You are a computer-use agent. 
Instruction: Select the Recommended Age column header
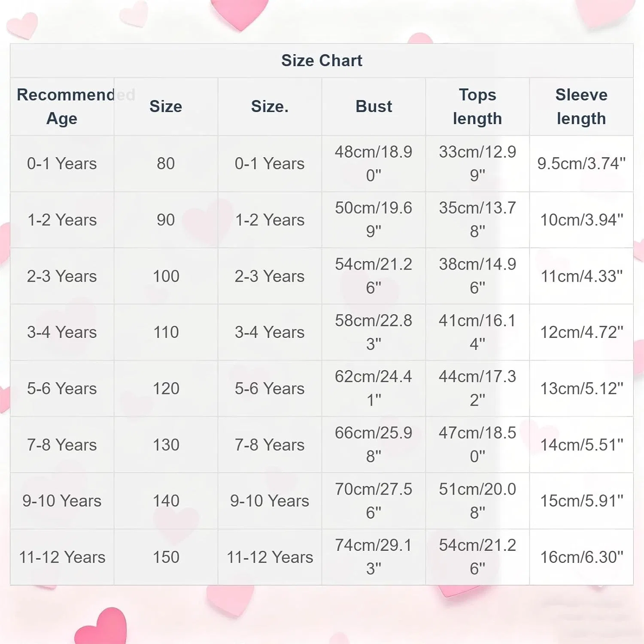[62, 106]
